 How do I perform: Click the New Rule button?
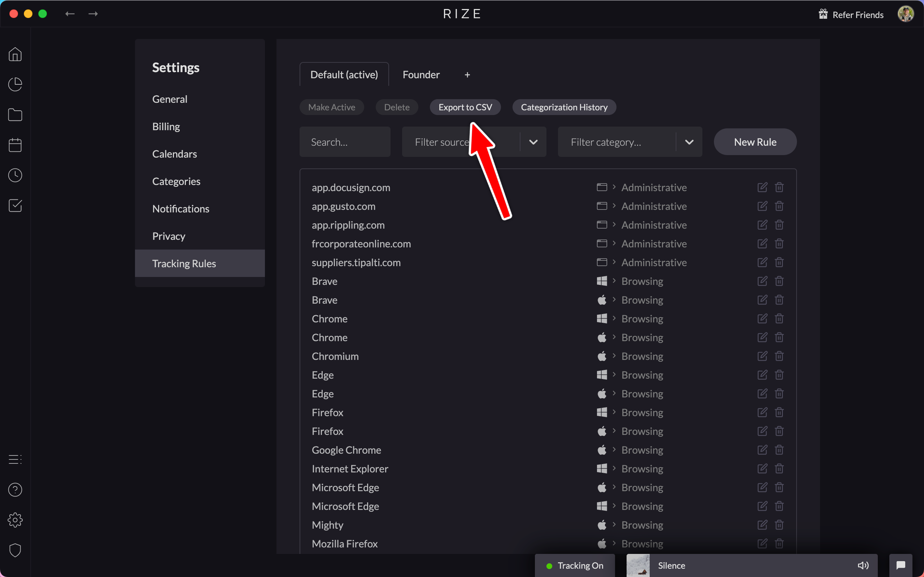[755, 142]
